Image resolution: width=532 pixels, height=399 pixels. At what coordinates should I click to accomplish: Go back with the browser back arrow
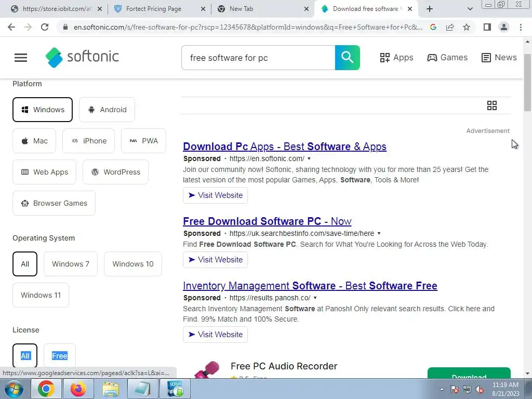click(x=11, y=27)
